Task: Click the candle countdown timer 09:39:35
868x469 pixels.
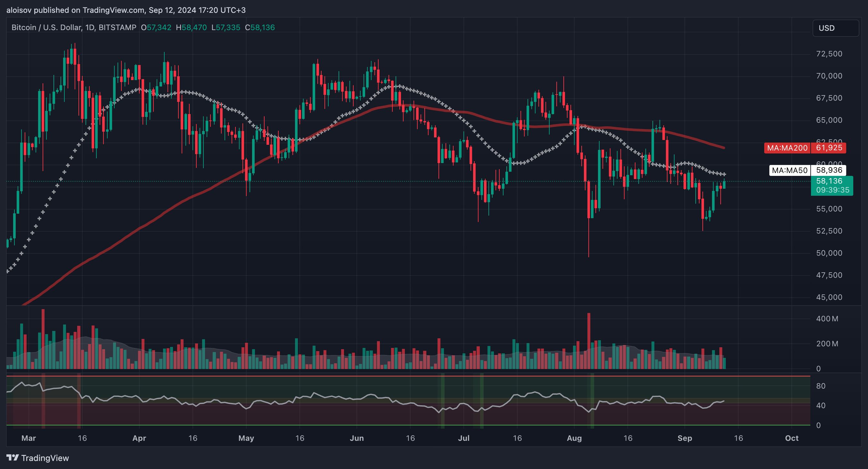Action: click(x=832, y=190)
